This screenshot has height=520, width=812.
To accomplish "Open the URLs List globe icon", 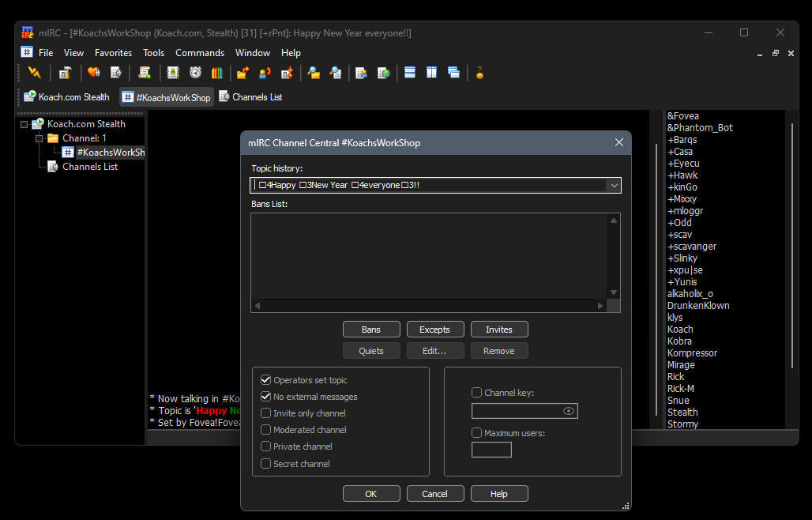I will click(384, 73).
